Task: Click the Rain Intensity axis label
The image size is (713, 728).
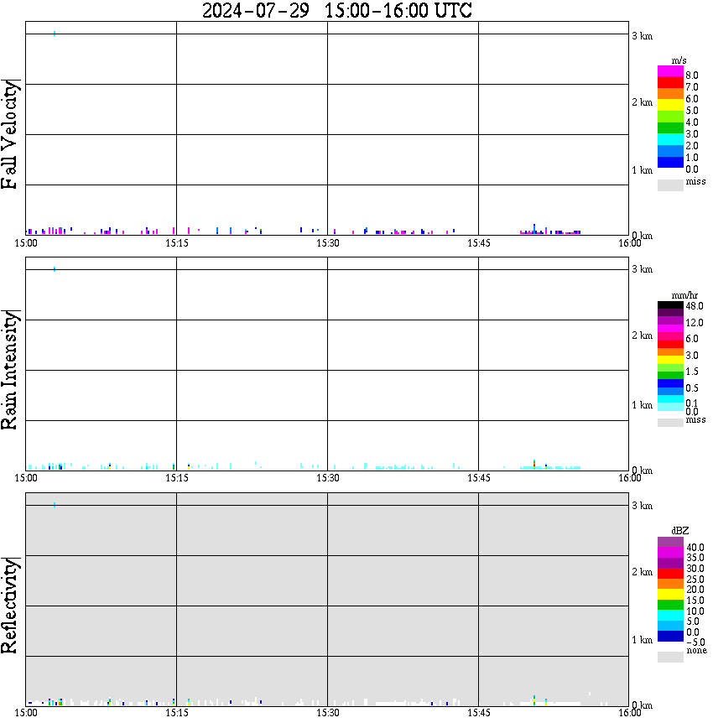Action: point(11,370)
